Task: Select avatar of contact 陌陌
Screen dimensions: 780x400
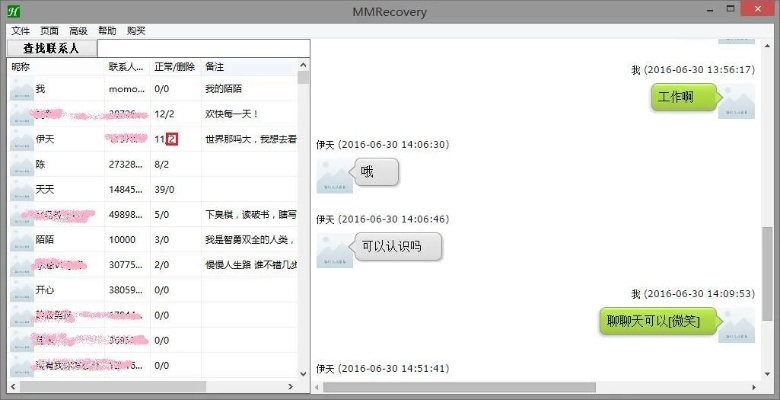Action: [22, 240]
